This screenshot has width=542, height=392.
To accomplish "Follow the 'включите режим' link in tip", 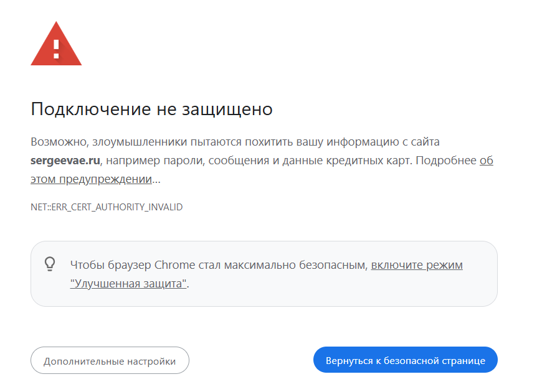I will tap(417, 265).
